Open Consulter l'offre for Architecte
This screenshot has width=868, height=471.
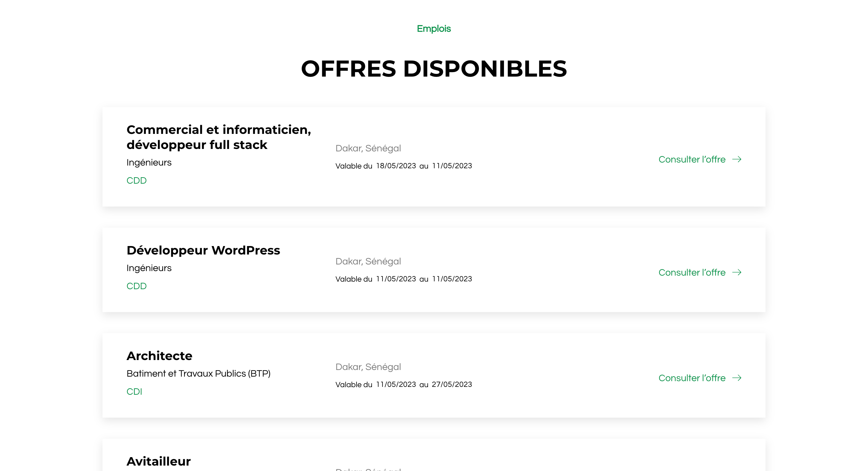[x=692, y=378]
